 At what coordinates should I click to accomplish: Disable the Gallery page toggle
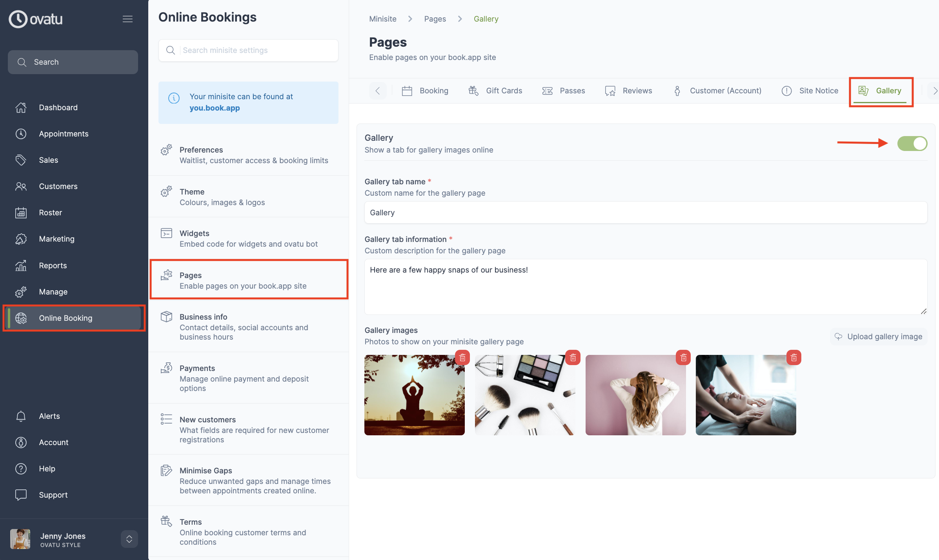tap(912, 144)
